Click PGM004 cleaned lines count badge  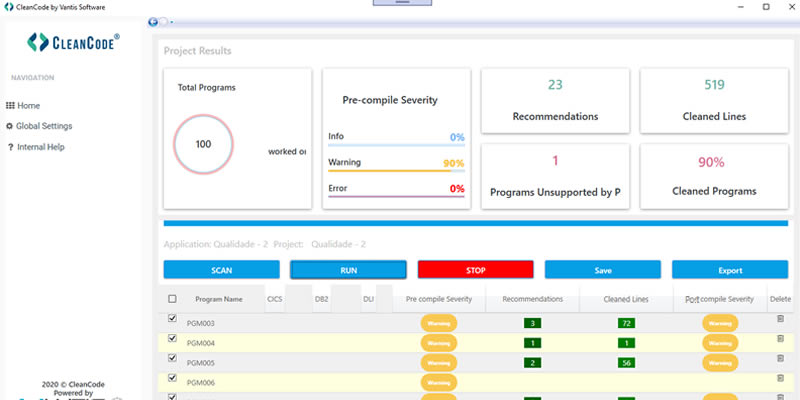[x=626, y=343]
